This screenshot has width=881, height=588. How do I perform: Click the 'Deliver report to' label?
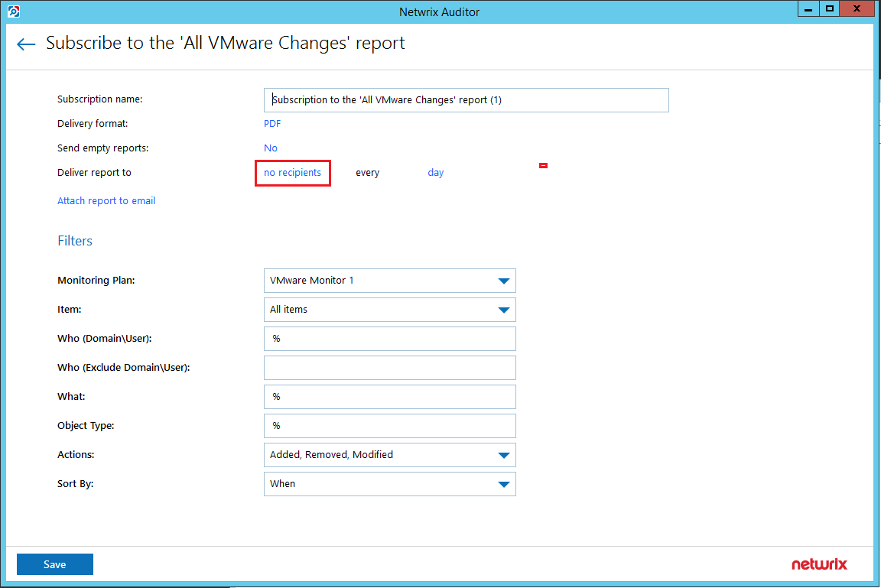click(x=94, y=172)
